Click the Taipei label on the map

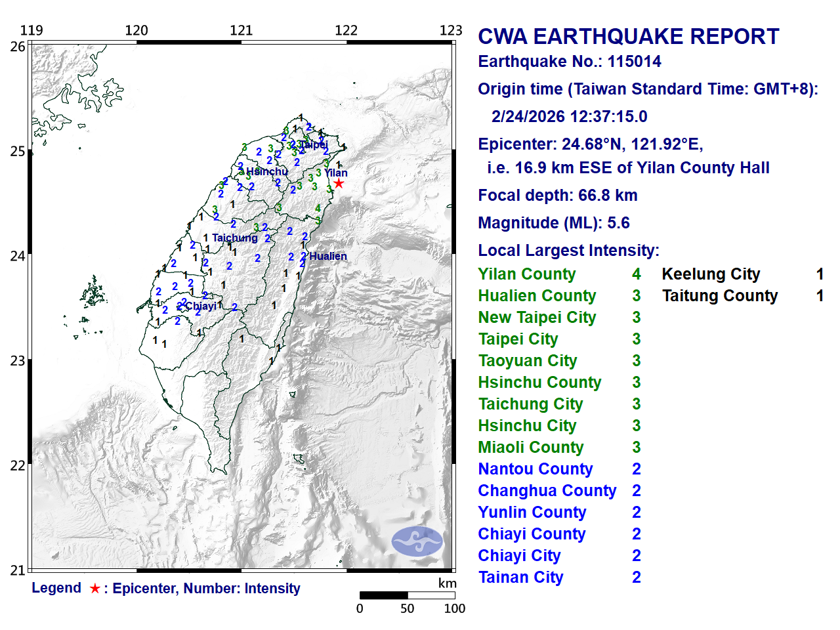313,144
